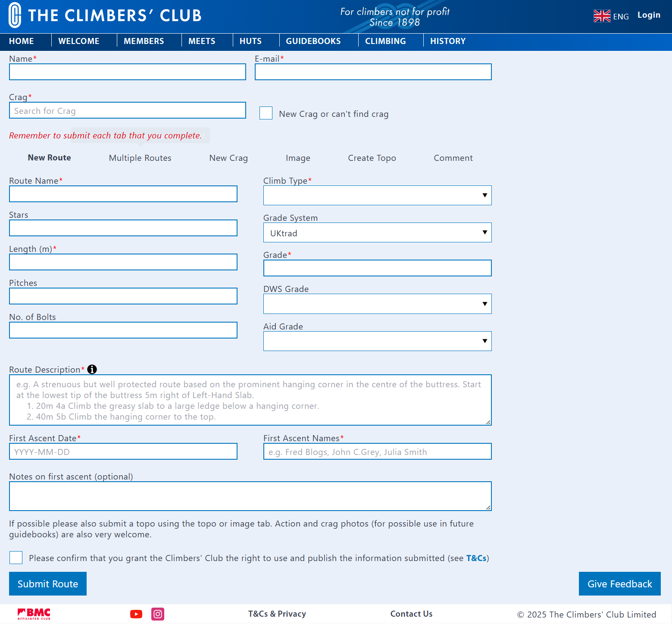The image size is (672, 624).
Task: Tick the New Crag or can't find crag checkbox
Action: [x=266, y=113]
